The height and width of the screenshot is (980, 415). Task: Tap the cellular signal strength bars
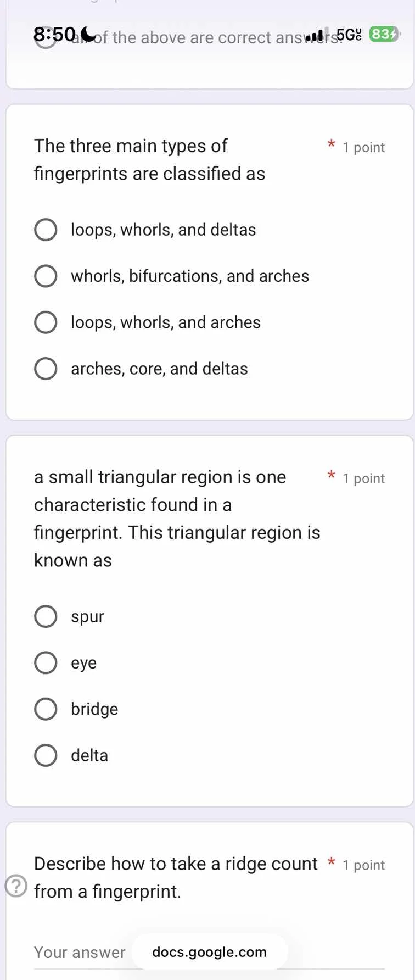click(317, 34)
